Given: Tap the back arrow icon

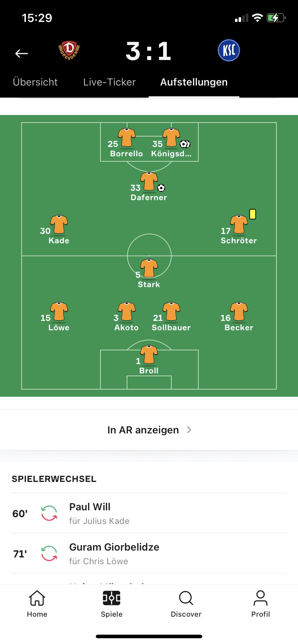Looking at the screenshot, I should (22, 54).
